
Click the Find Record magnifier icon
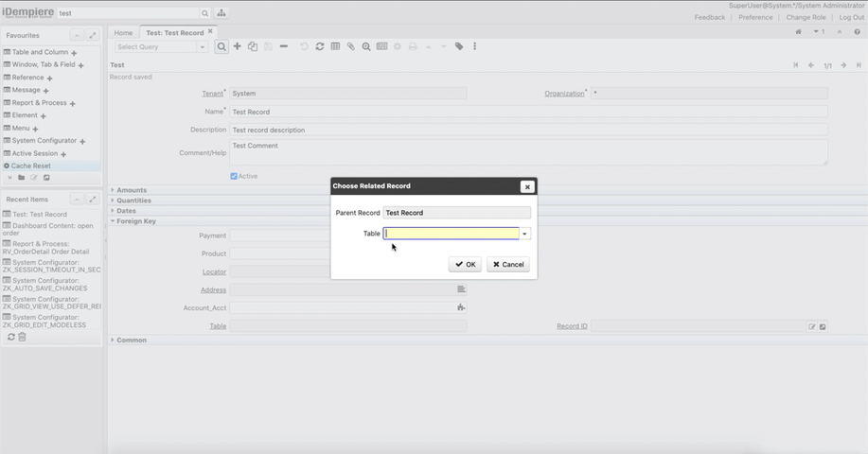tap(221, 46)
